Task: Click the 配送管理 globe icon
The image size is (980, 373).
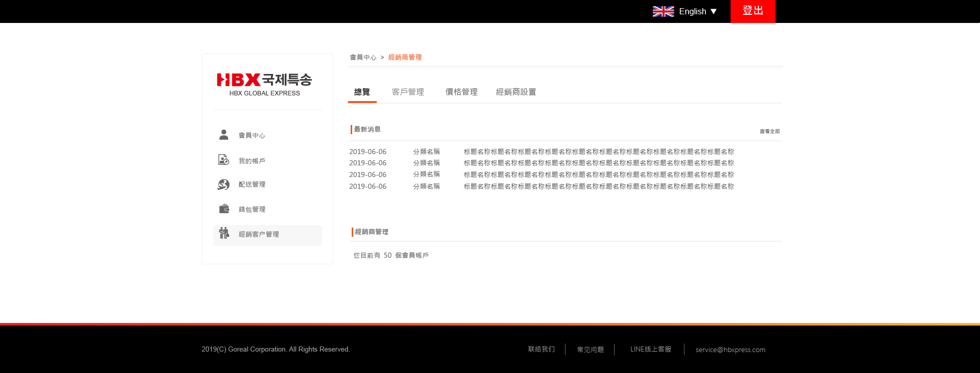Action: tap(224, 184)
